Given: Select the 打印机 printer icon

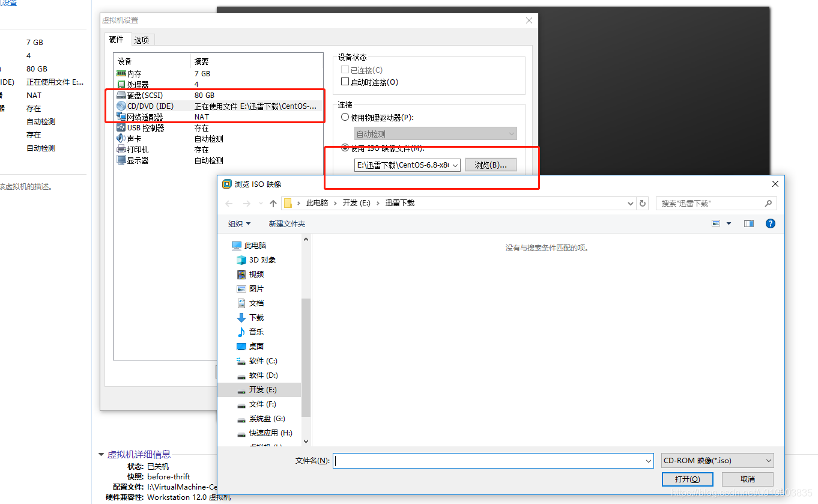Looking at the screenshot, I should [121, 150].
